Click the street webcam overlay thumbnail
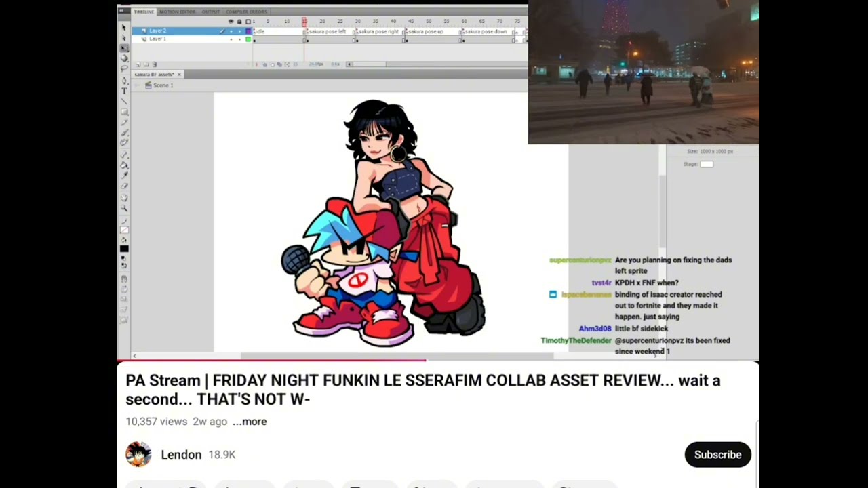This screenshot has width=868, height=488. pyautogui.click(x=644, y=72)
